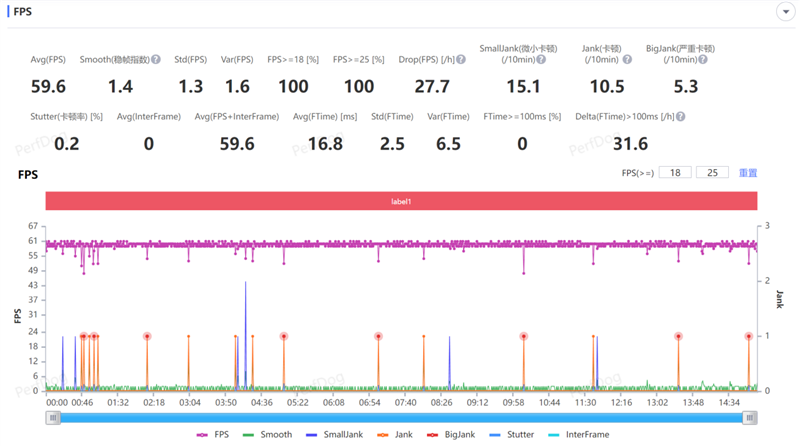This screenshot has width=800, height=446.
Task: Click the blue reset link (重置)
Action: click(748, 173)
